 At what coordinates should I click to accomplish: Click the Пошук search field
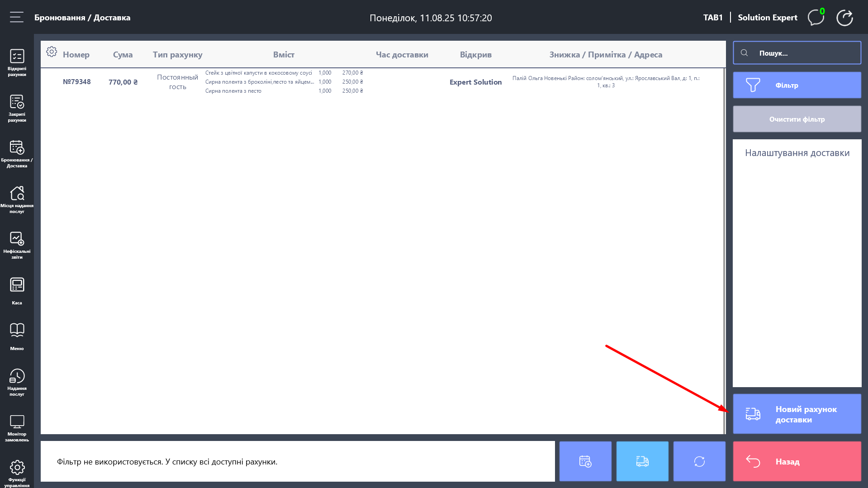(x=797, y=53)
